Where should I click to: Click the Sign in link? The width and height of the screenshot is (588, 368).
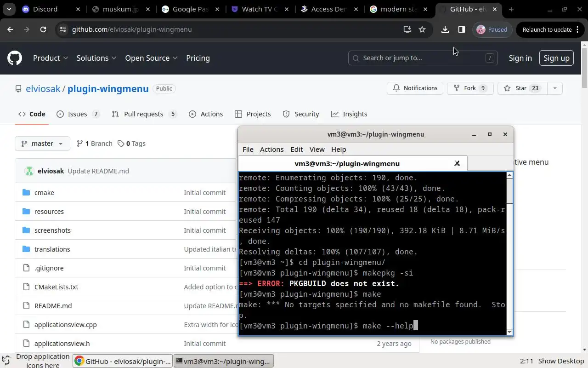tap(520, 58)
